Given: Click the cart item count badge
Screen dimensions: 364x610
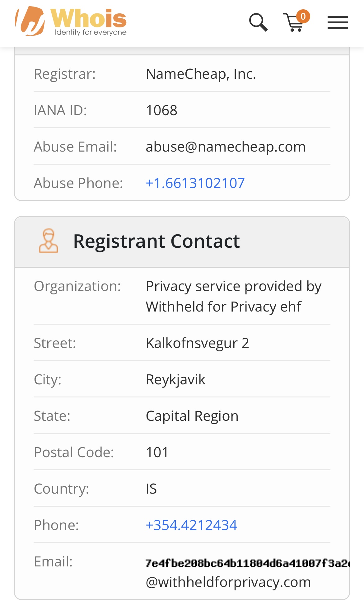Looking at the screenshot, I should click(x=303, y=16).
